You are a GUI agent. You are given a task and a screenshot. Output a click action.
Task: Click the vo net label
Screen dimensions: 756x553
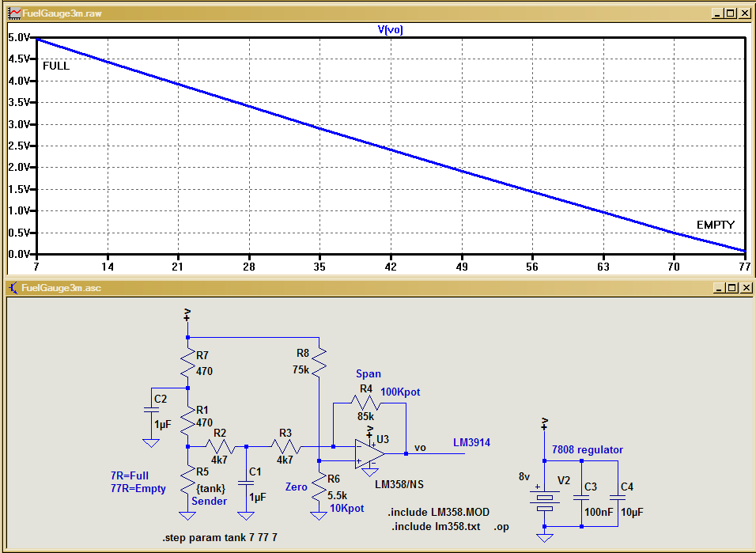(x=420, y=447)
